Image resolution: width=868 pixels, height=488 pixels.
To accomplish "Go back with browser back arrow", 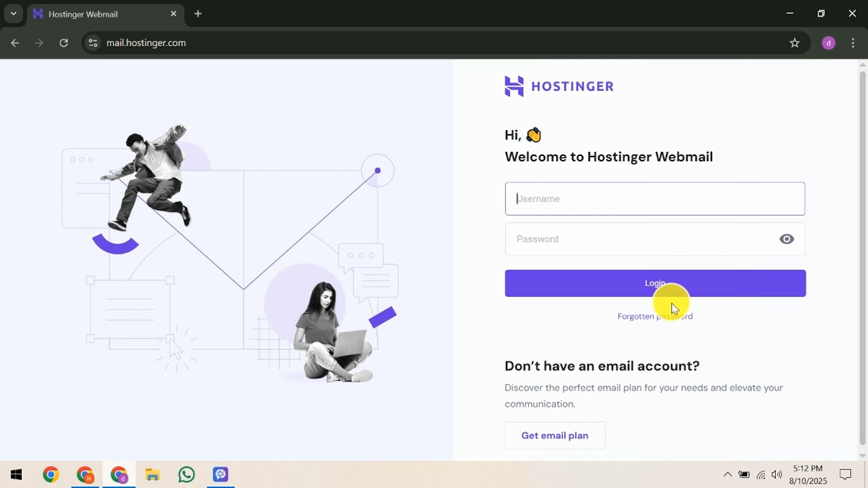I will pos(15,43).
